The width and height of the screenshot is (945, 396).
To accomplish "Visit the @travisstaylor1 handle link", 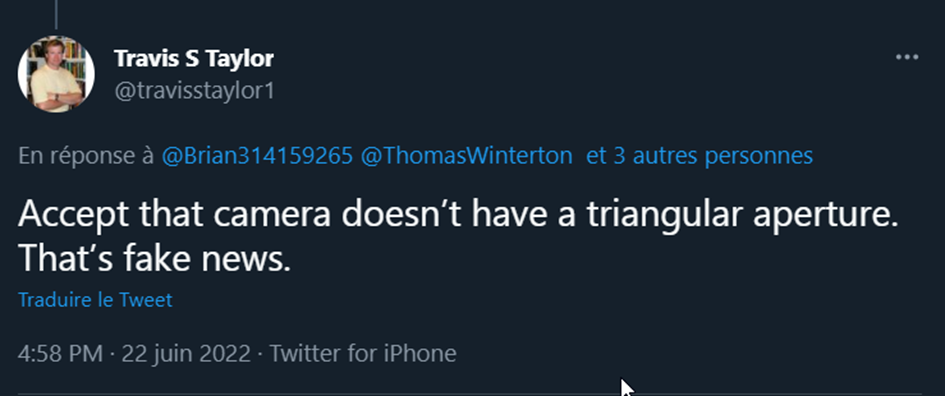I will [x=194, y=92].
